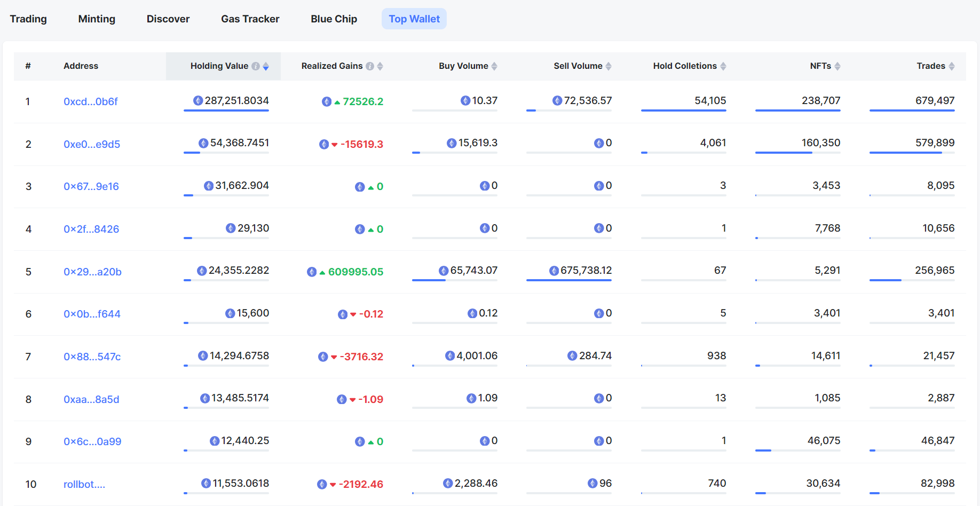This screenshot has height=506, width=980.
Task: Sort by Buy Volume arrows
Action: point(494,66)
